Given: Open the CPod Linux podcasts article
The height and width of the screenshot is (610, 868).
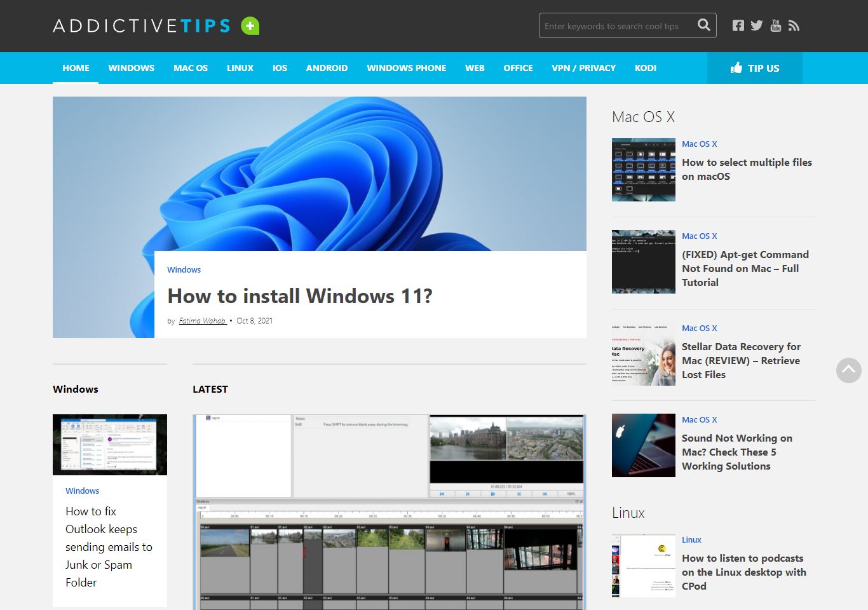Looking at the screenshot, I should 744,572.
